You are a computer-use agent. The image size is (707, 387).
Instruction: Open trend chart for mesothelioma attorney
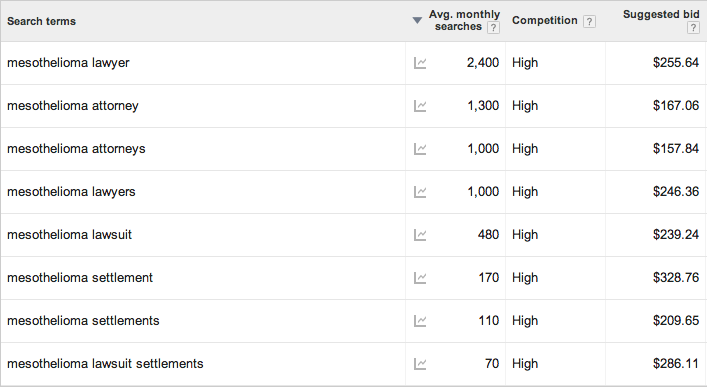click(x=420, y=106)
